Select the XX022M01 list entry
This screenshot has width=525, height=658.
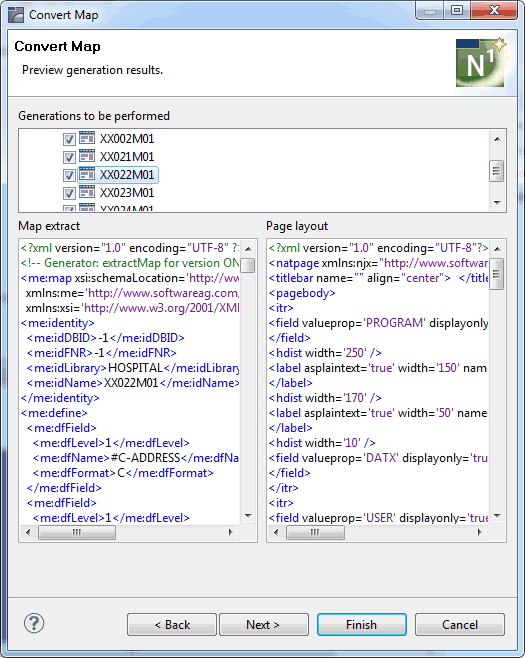tap(127, 175)
